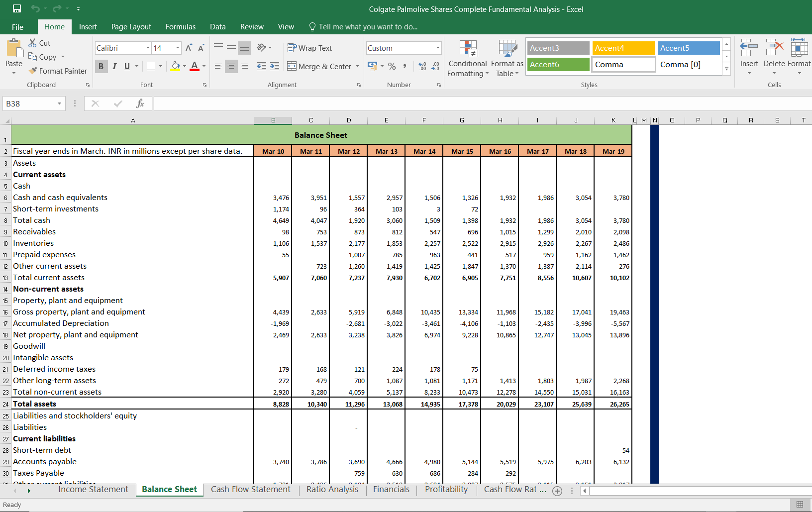Open Font settings dialog launcher
Viewport: 812px width, 512px height.
204,85
